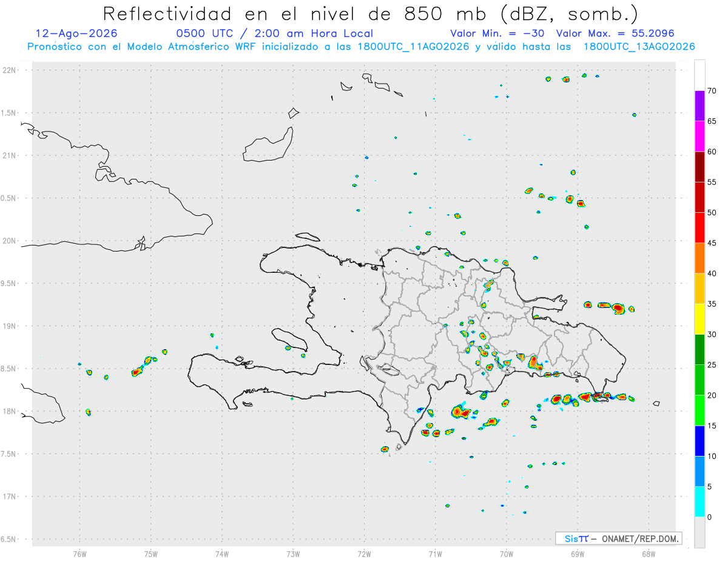Pick the cyan 0–5 dBZ colorbar segment
728x562 pixels.
point(699,502)
